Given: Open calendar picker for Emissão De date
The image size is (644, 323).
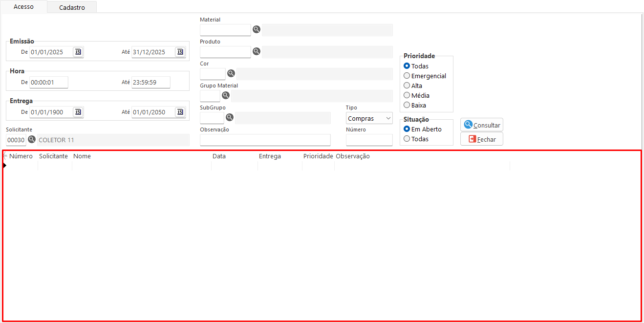Looking at the screenshot, I should point(78,52).
